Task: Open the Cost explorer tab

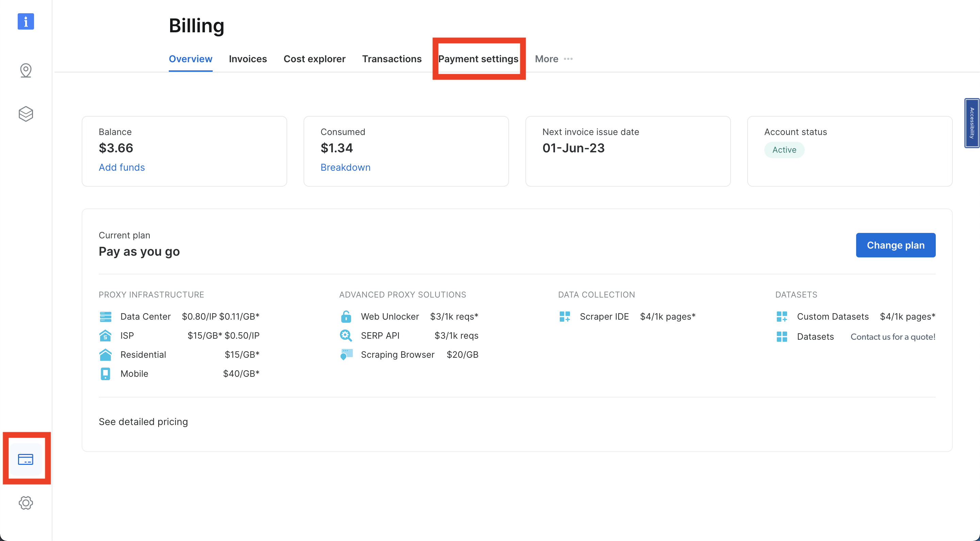Action: (x=315, y=59)
